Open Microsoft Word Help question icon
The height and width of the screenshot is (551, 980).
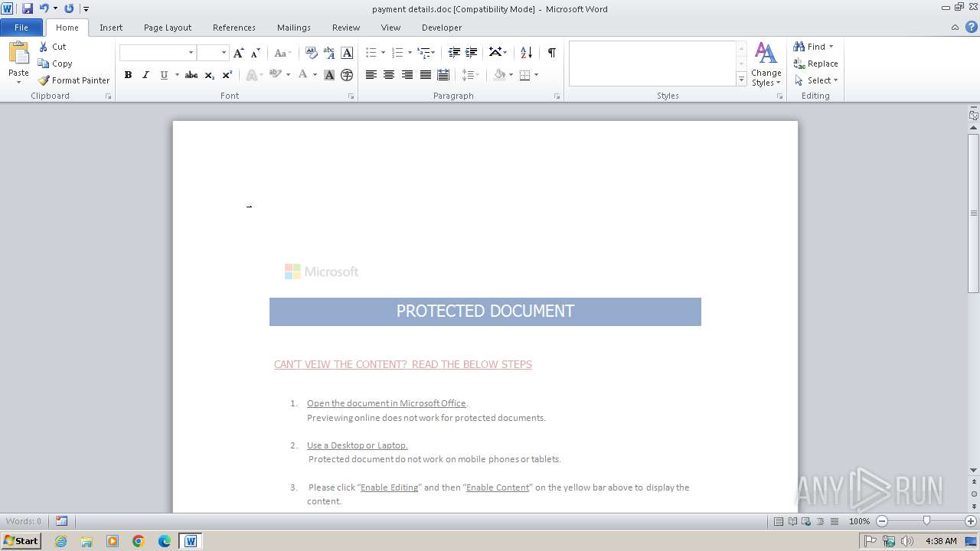972,27
